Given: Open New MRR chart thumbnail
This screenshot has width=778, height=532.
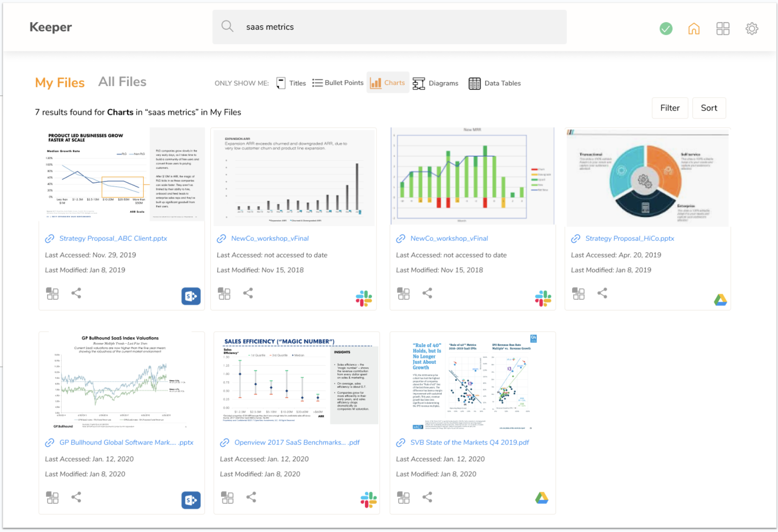Looking at the screenshot, I should click(472, 176).
